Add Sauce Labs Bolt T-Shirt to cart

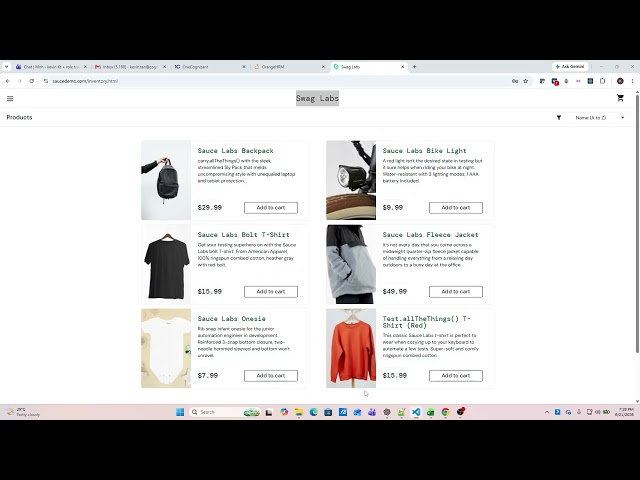pyautogui.click(x=271, y=292)
